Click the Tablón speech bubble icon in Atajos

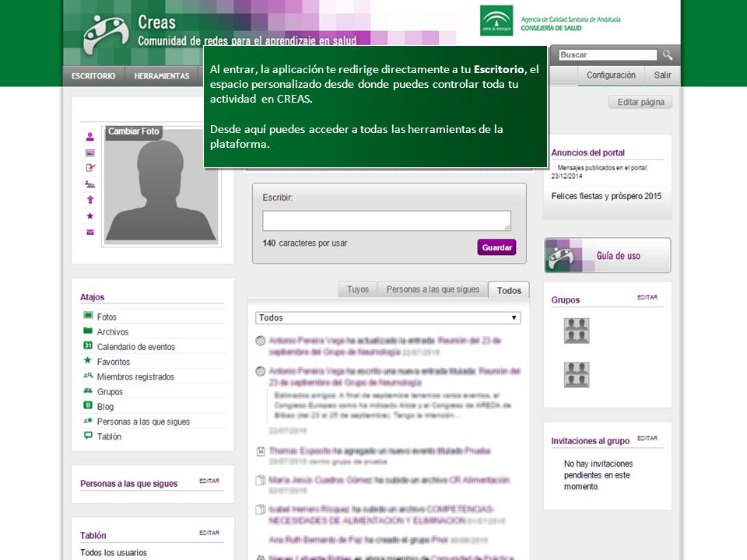point(88,436)
